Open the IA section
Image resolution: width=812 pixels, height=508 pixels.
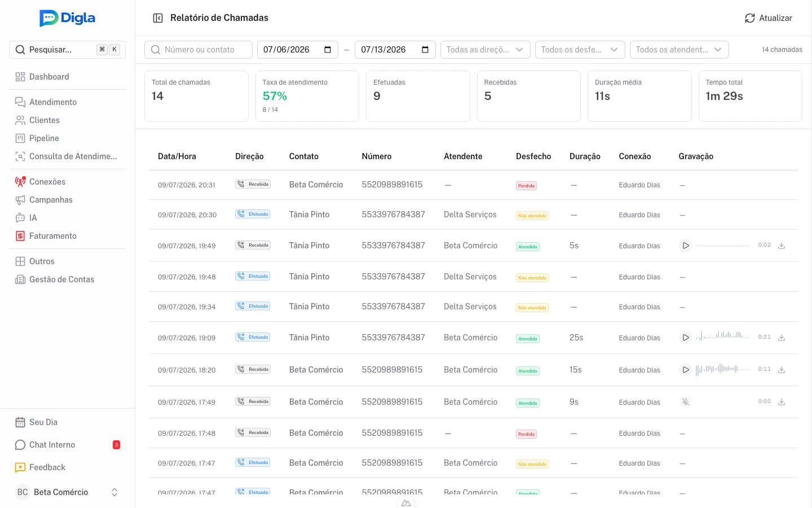[x=67, y=218]
